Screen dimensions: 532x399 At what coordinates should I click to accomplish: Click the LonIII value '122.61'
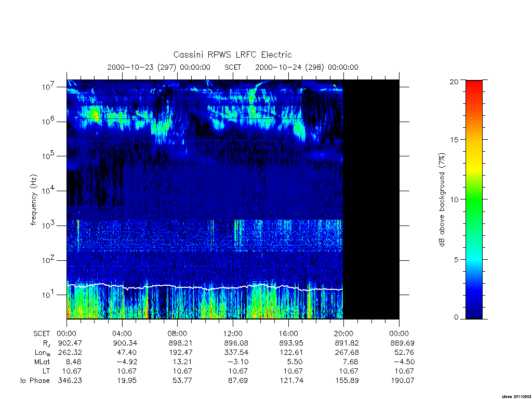[291, 353]
